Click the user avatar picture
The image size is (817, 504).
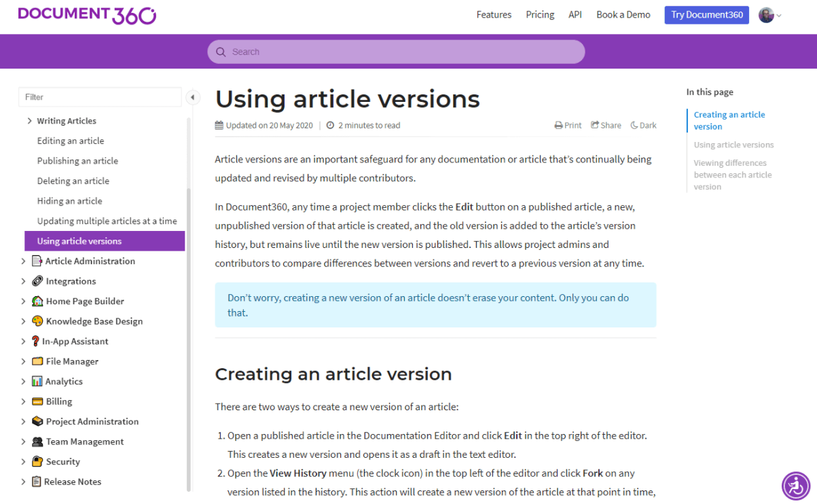click(x=766, y=15)
